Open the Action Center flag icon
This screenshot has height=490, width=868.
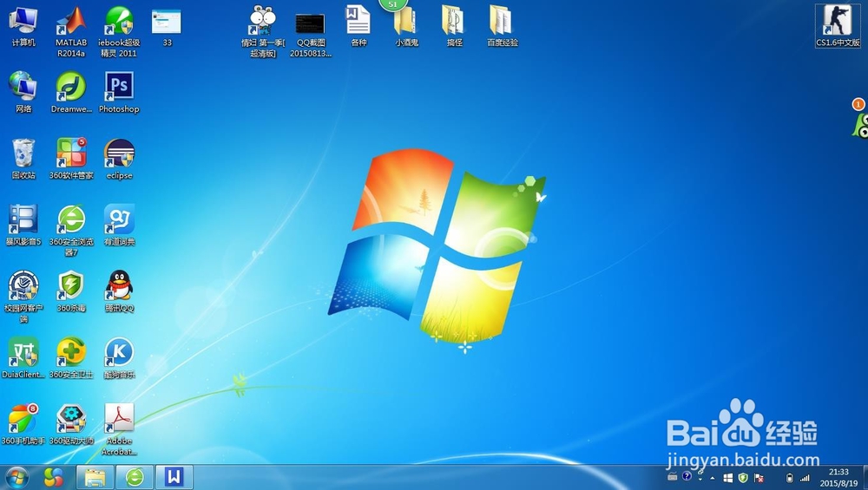tap(759, 478)
